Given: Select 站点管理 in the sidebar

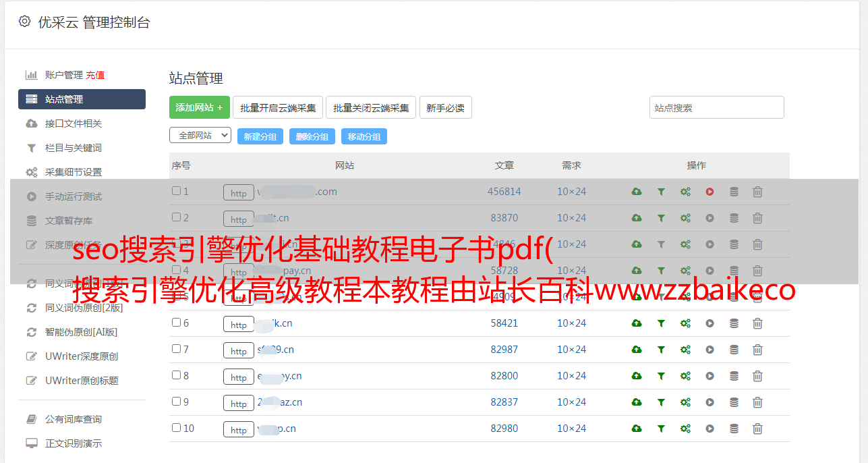Looking at the screenshot, I should coord(82,99).
